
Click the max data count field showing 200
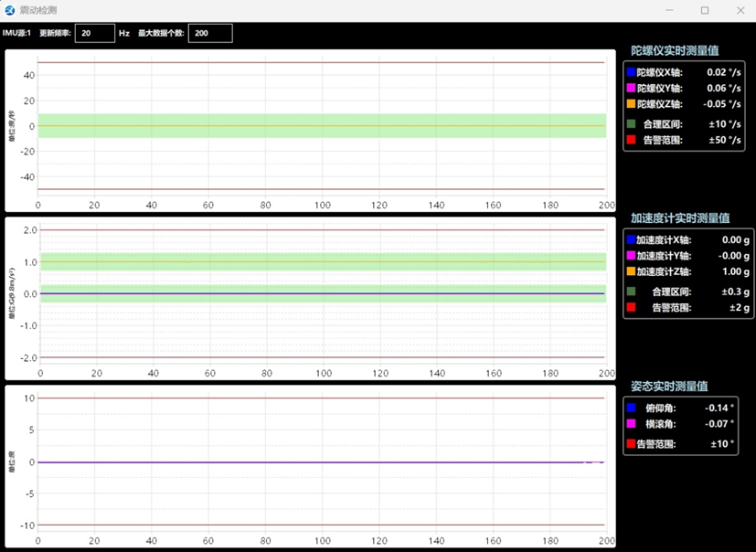point(210,33)
